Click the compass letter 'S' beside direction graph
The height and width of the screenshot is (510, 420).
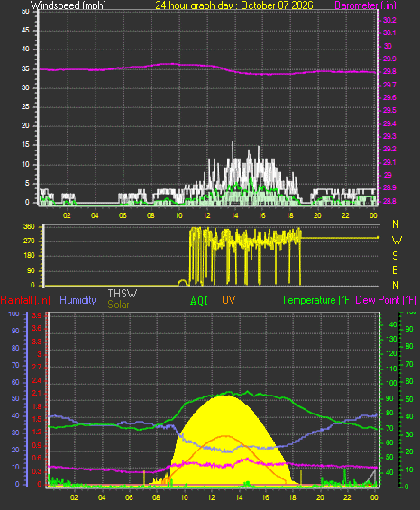point(395,256)
